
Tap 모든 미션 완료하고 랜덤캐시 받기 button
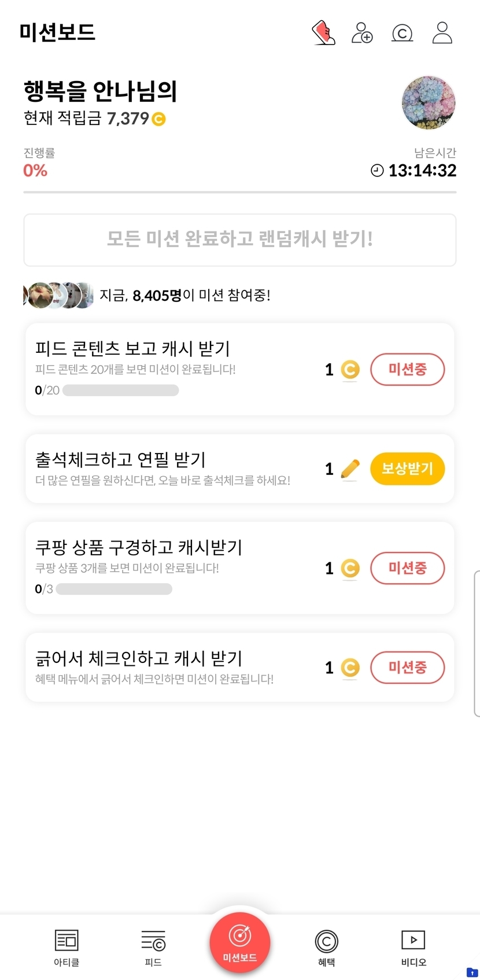(x=240, y=240)
